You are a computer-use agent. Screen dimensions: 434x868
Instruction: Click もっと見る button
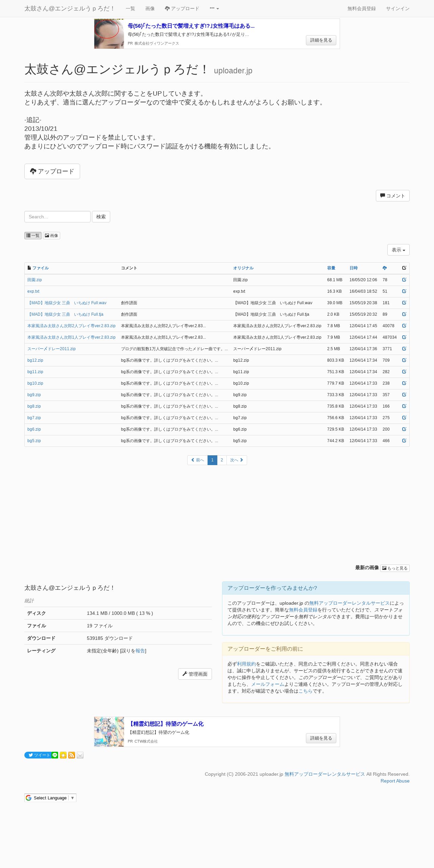395,568
